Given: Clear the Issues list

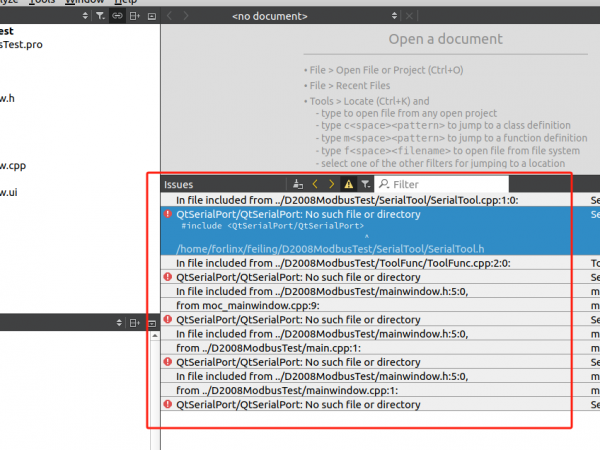Looking at the screenshot, I should (x=297, y=184).
